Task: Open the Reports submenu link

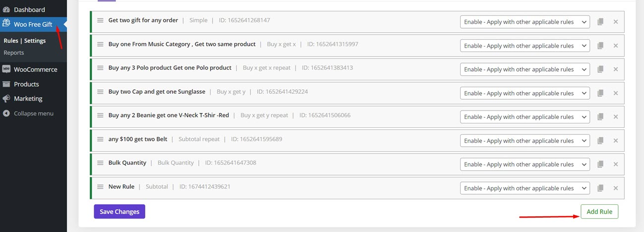Action: 14,53
